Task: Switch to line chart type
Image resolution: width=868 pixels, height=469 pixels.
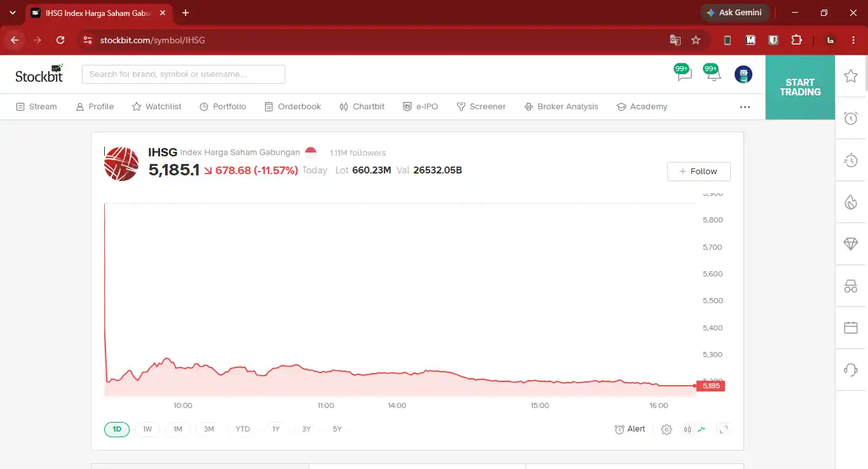Action: (x=702, y=430)
